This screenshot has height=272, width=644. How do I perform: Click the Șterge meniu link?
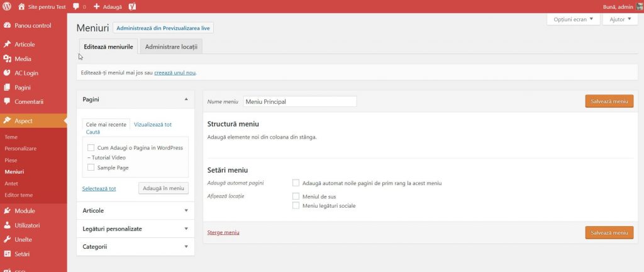223,233
